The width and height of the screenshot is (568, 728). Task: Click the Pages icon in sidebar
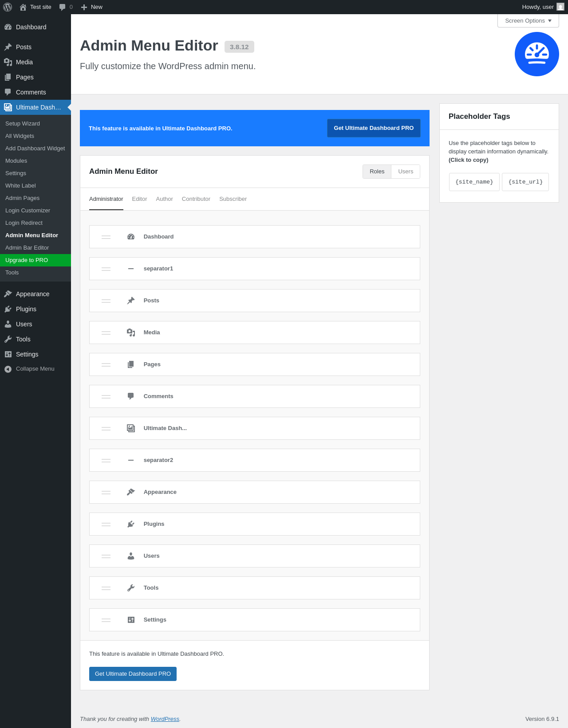[x=8, y=77]
